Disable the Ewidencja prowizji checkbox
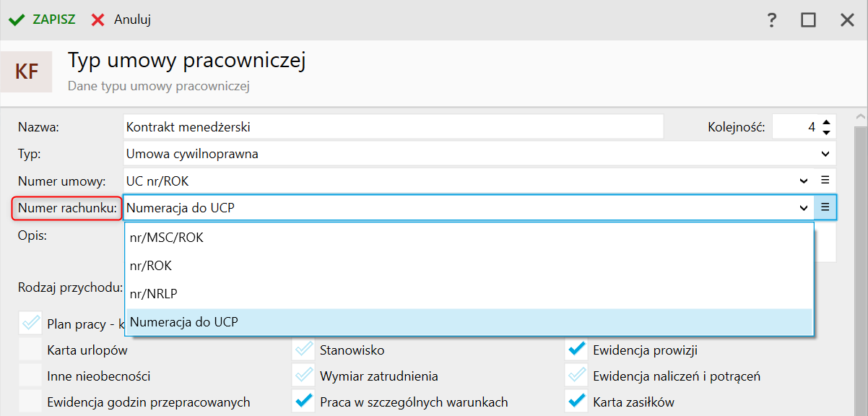The height and width of the screenshot is (416, 868). point(576,350)
